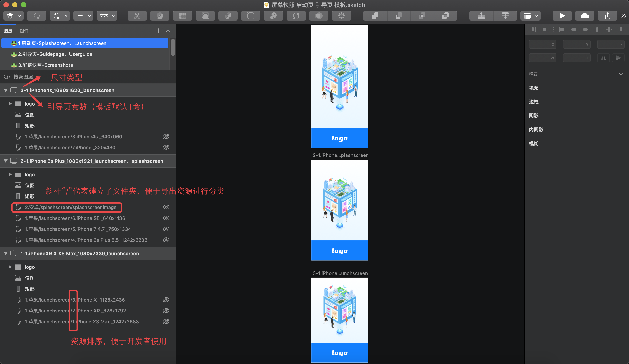Click the bring Forward icon
The image size is (629, 364).
click(481, 16)
